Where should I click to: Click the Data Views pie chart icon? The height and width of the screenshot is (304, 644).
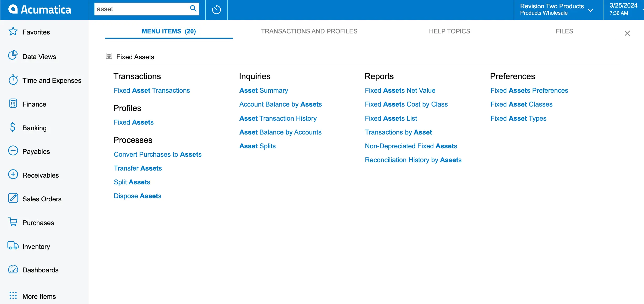coord(13,55)
